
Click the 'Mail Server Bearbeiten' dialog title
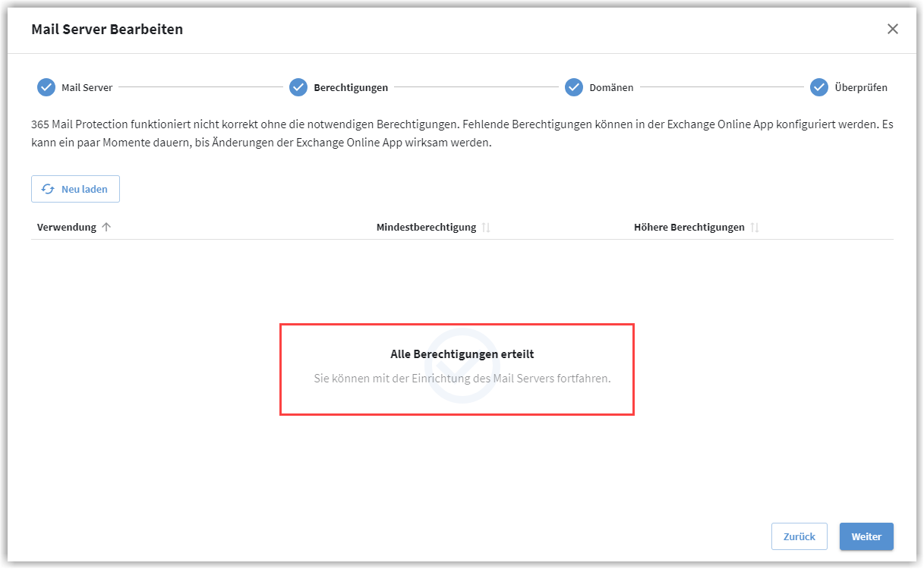click(107, 30)
